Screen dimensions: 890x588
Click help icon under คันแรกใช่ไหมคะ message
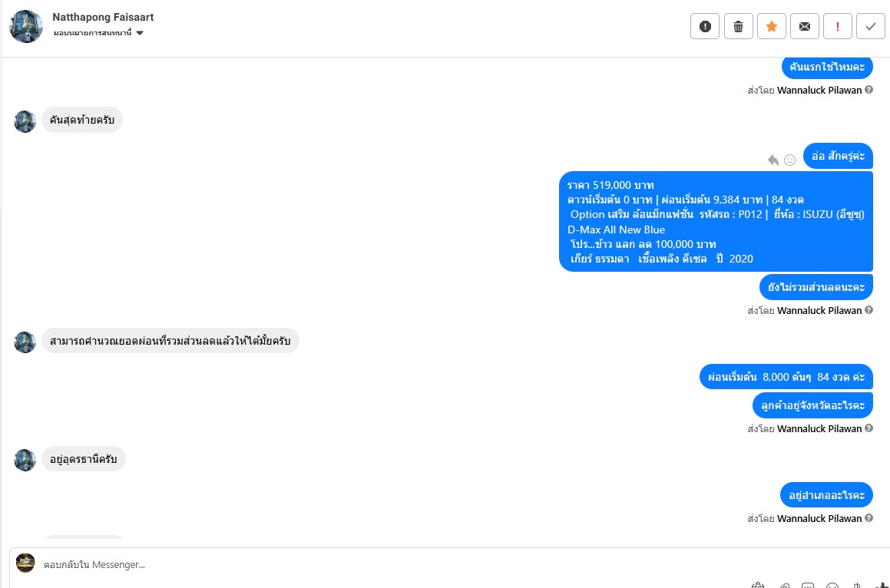click(x=868, y=90)
